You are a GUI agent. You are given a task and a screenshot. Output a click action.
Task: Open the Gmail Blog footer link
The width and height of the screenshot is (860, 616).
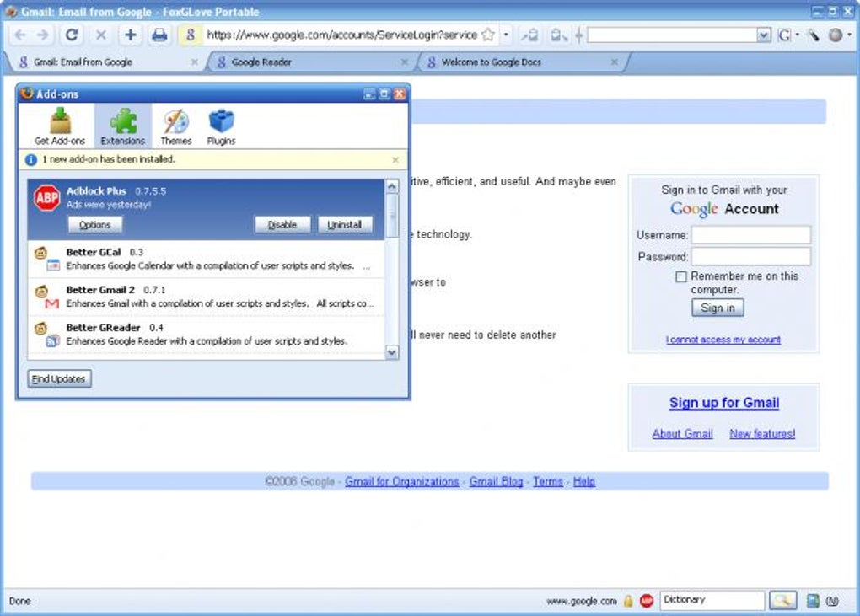click(x=496, y=482)
